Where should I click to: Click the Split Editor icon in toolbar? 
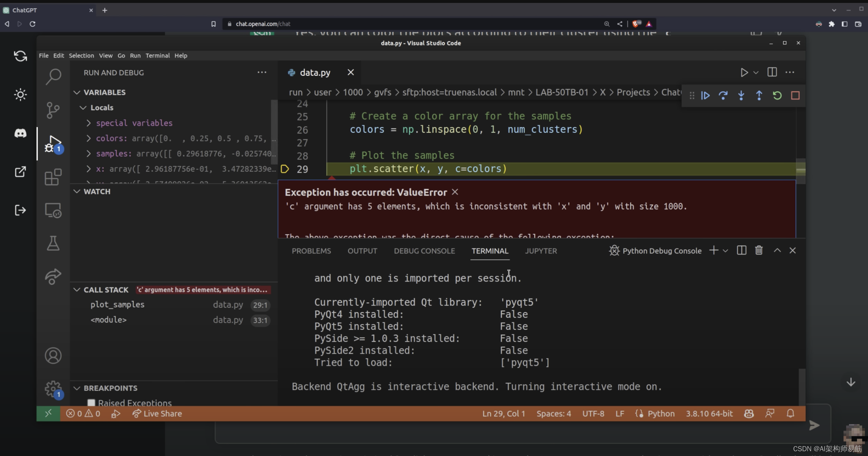772,72
